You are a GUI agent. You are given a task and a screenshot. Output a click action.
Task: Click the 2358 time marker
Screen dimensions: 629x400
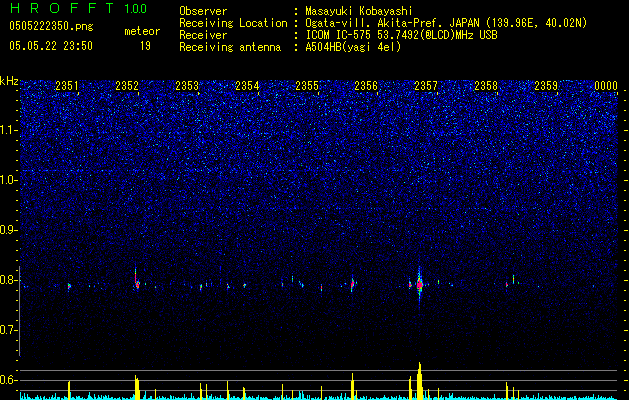(486, 86)
